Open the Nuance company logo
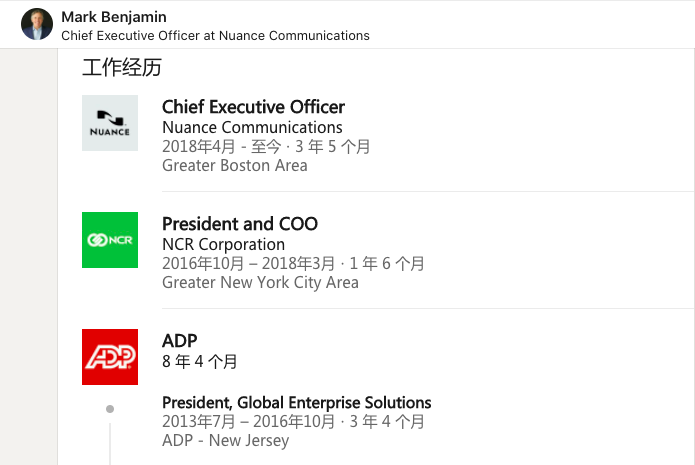 pyautogui.click(x=110, y=123)
